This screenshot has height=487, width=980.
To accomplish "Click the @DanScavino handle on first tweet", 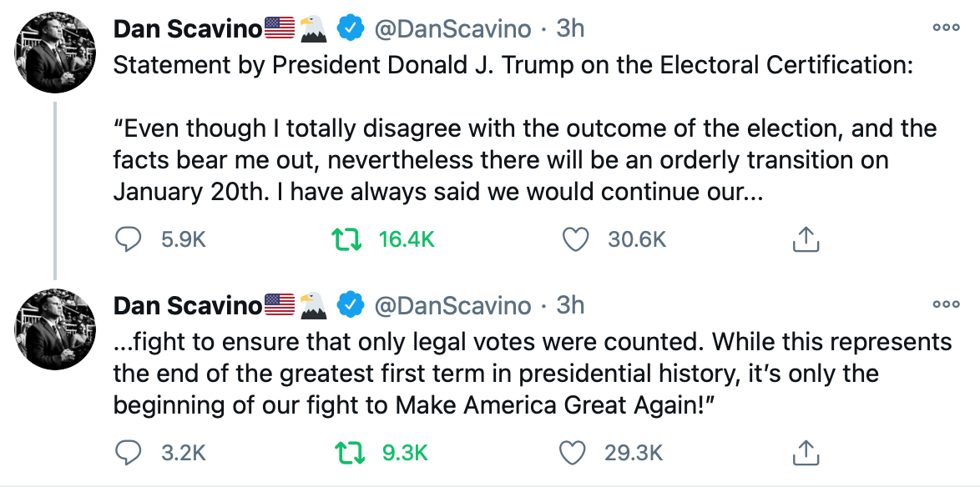I will 452,28.
